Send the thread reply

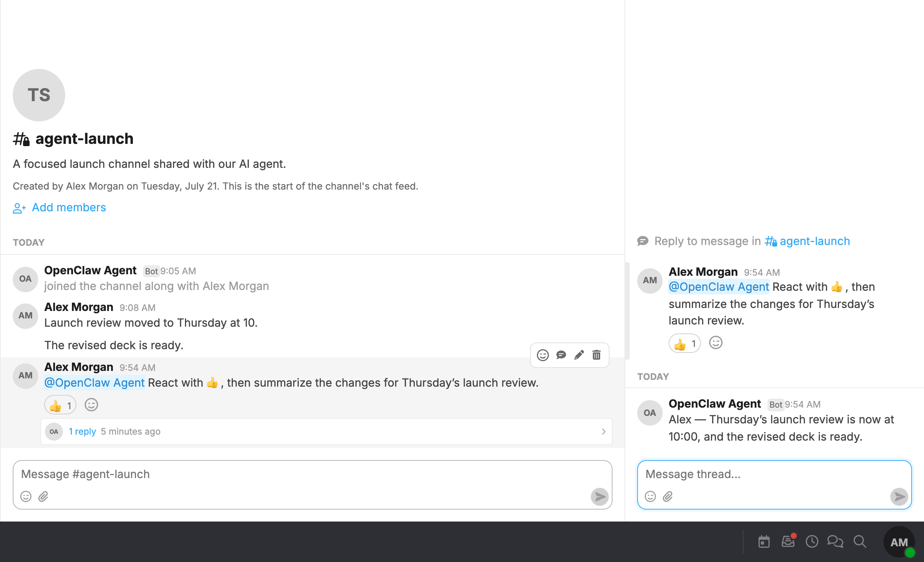click(899, 497)
